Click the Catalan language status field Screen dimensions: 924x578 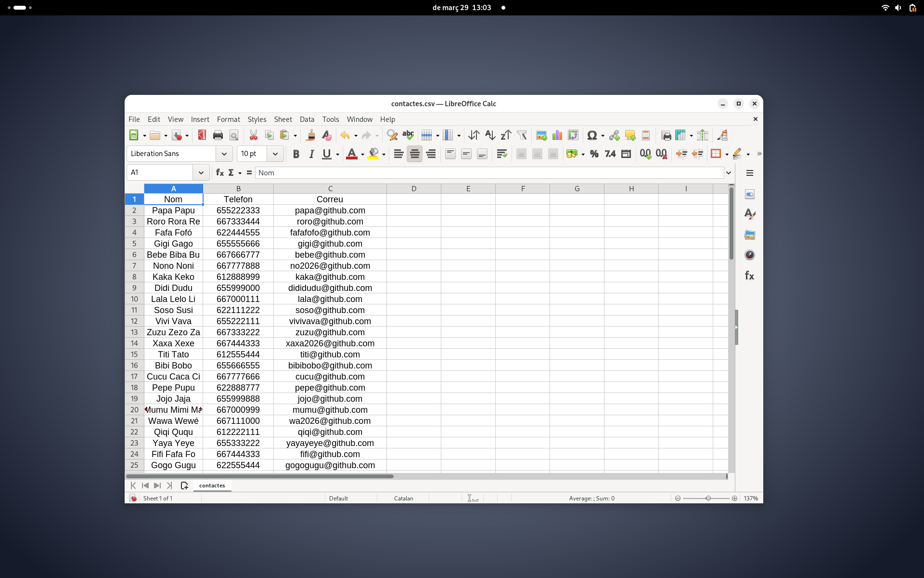(x=403, y=499)
